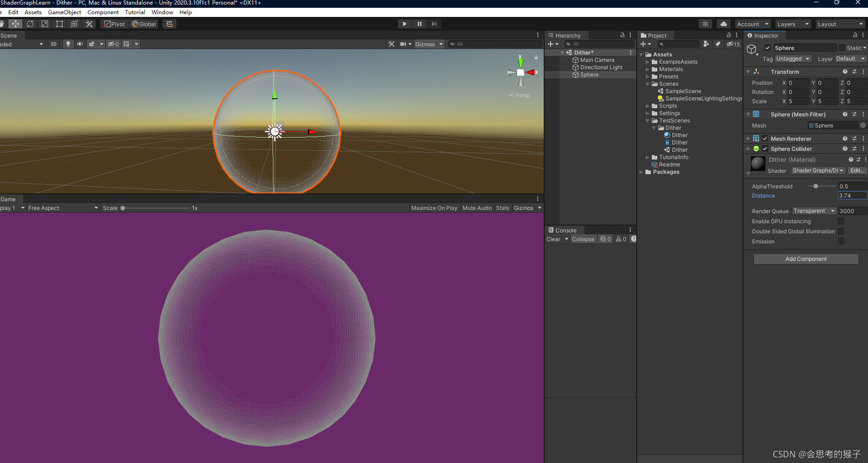Uncheck the Sphere Collider component
The height and width of the screenshot is (463, 868).
click(x=764, y=149)
